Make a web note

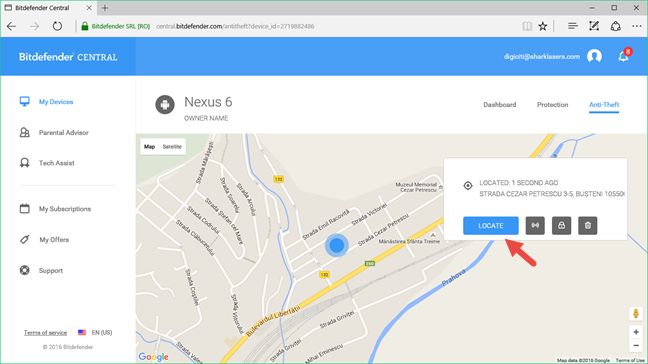tap(594, 26)
